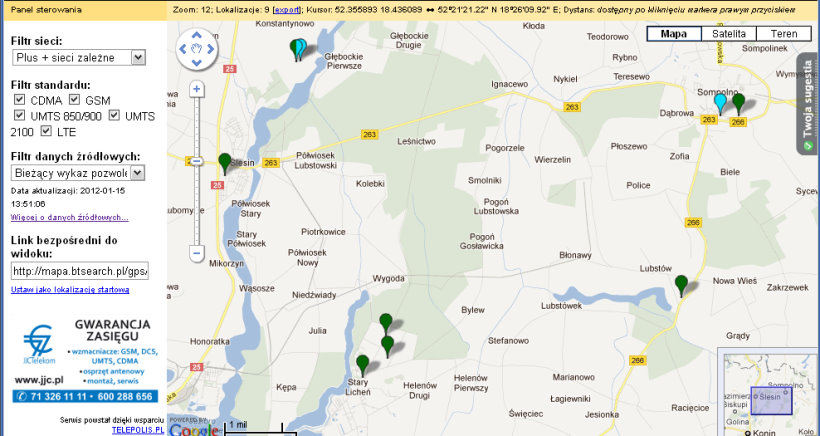Zoom out using the minus button
The width and height of the screenshot is (820, 436).
[x=197, y=254]
